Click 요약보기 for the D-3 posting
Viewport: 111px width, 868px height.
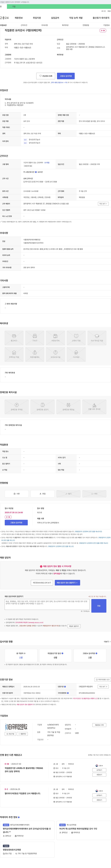[99, 795]
